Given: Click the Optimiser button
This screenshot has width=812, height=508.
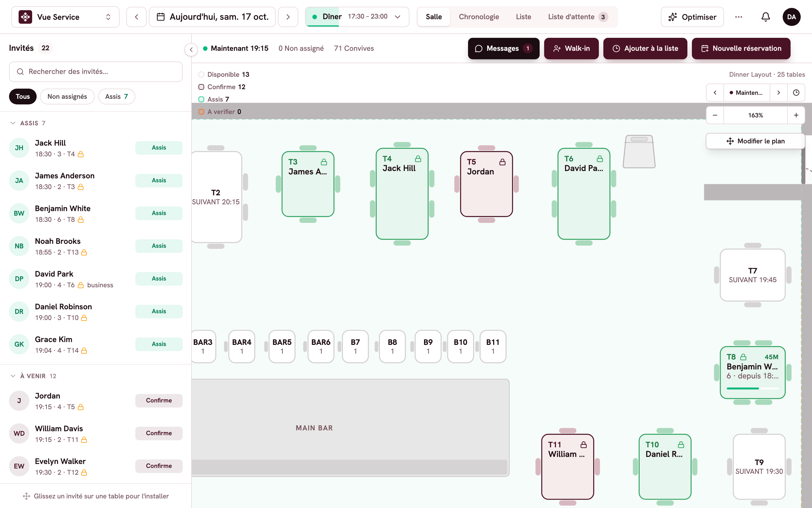Looking at the screenshot, I should 692,17.
